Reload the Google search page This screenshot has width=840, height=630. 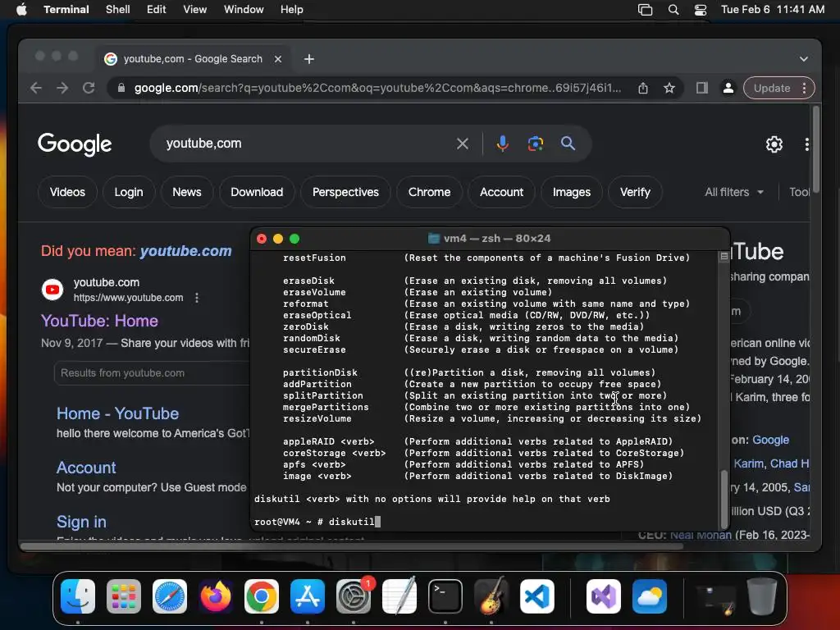[89, 88]
